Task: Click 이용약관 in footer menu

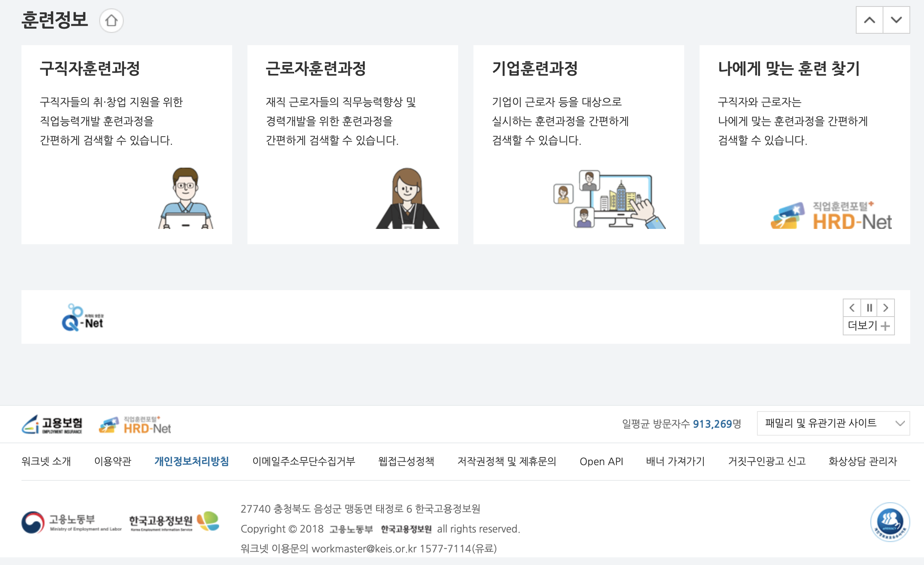Action: 113,461
